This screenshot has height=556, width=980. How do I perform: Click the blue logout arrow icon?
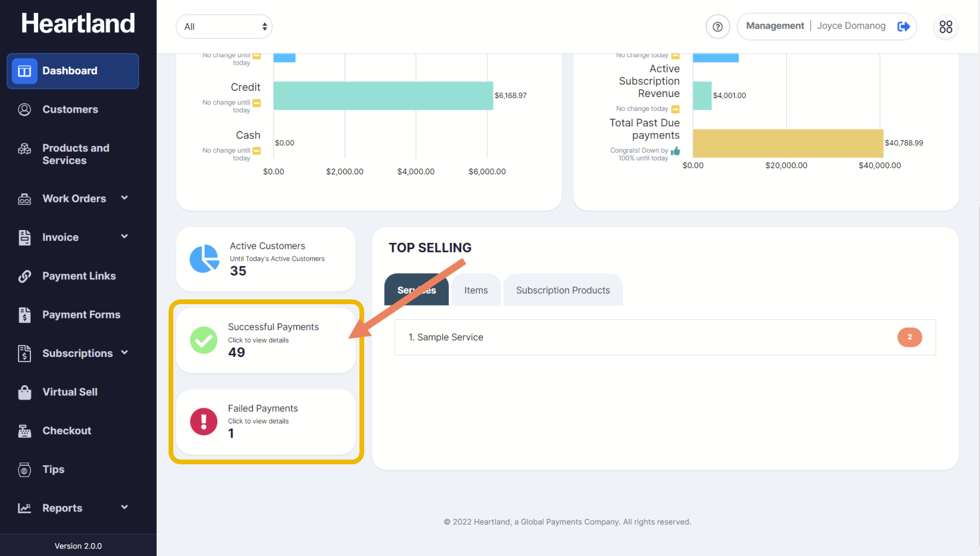904,27
